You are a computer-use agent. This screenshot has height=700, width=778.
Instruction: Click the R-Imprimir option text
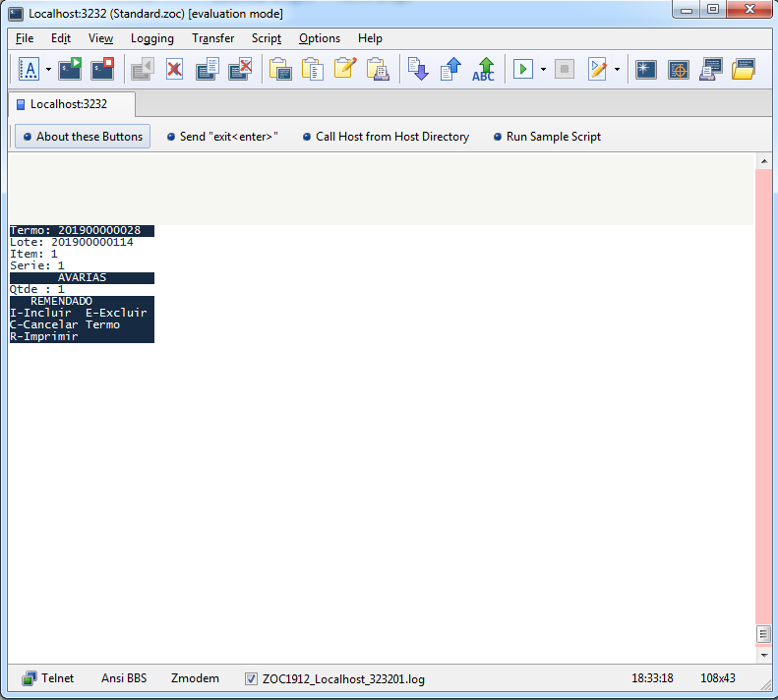44,337
